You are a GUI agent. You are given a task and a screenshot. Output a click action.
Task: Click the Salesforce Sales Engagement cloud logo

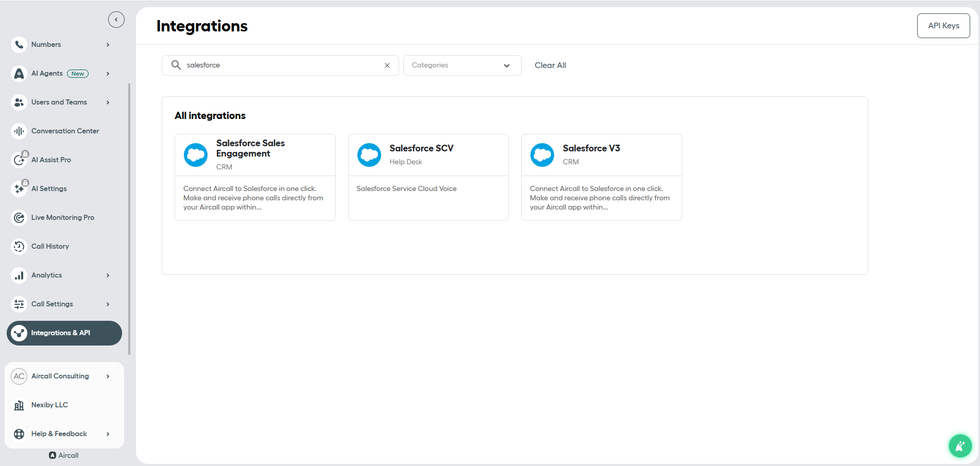coord(196,155)
